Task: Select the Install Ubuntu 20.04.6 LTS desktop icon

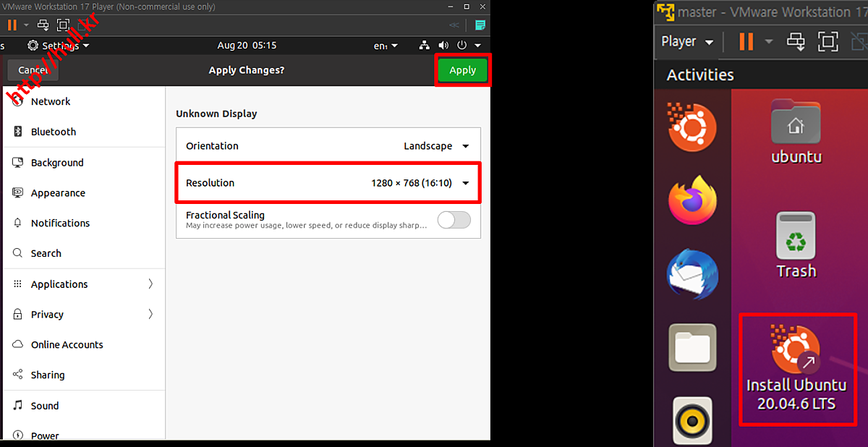Action: (x=796, y=369)
